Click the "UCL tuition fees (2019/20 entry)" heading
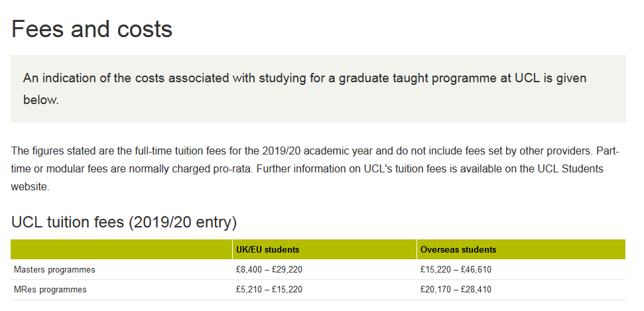Viewport: 644px width, 311px height. [x=124, y=221]
